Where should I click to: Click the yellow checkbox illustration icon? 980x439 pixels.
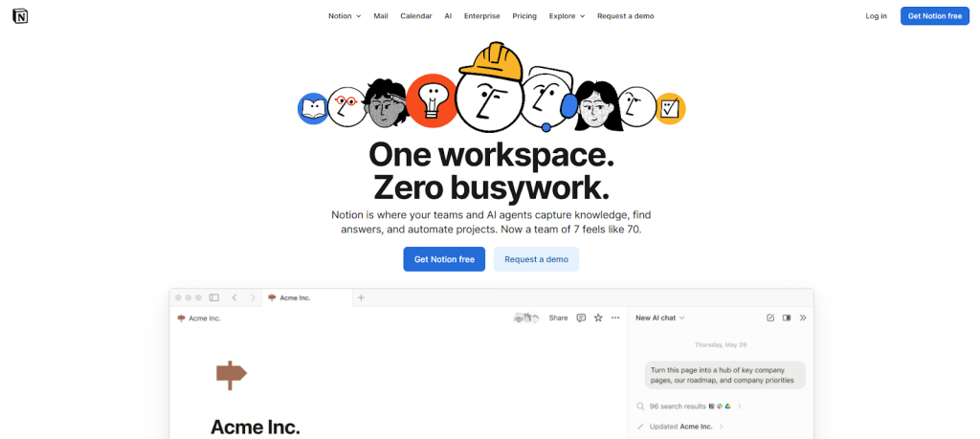pos(670,107)
